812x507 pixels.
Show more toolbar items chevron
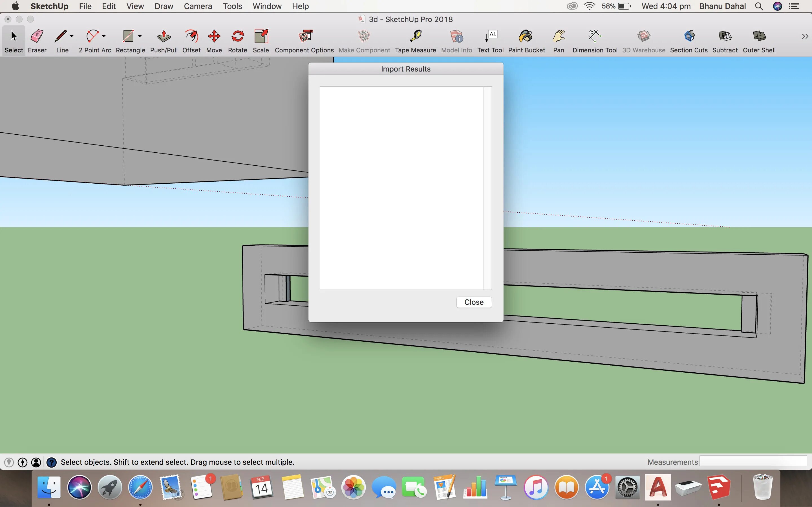[805, 36]
